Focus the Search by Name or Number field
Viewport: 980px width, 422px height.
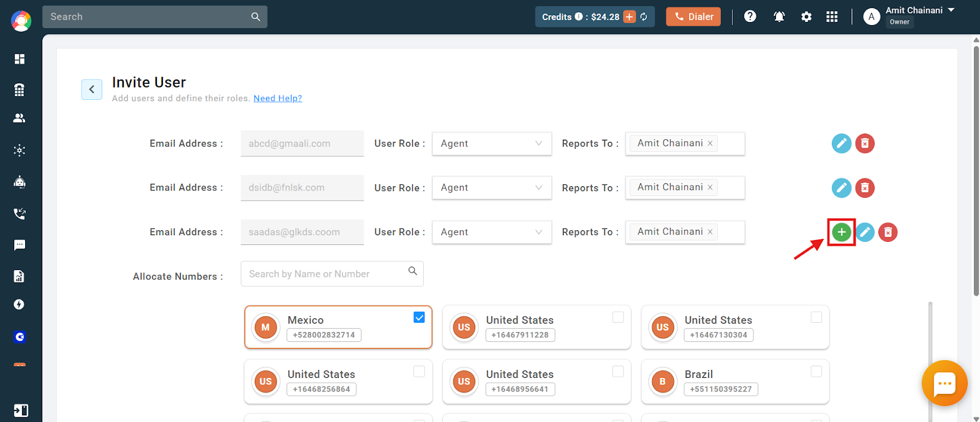332,274
